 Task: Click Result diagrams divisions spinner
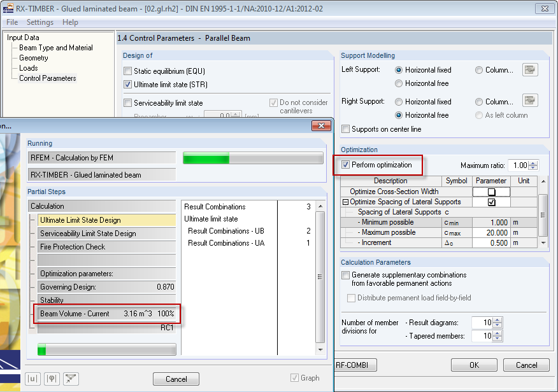pos(497,323)
